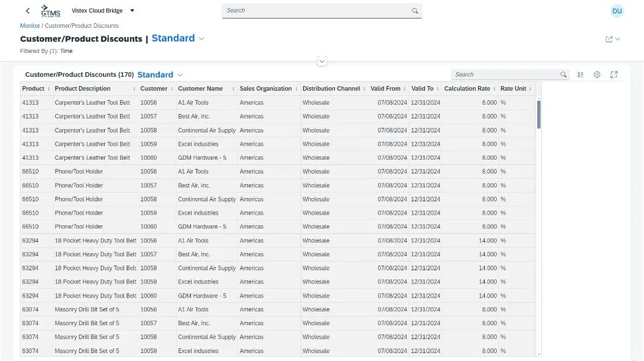Expand the table Standard view dropdown
The image size is (644, 361).
[x=180, y=75]
